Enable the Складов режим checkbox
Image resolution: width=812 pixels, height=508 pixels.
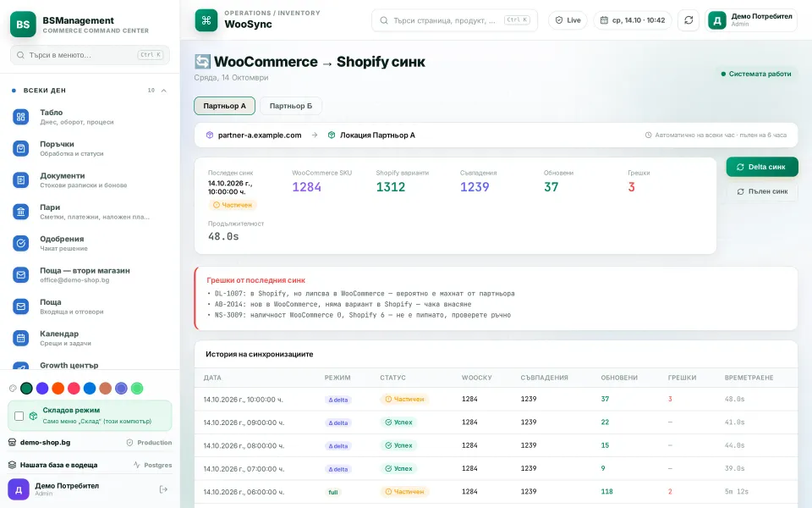19,416
